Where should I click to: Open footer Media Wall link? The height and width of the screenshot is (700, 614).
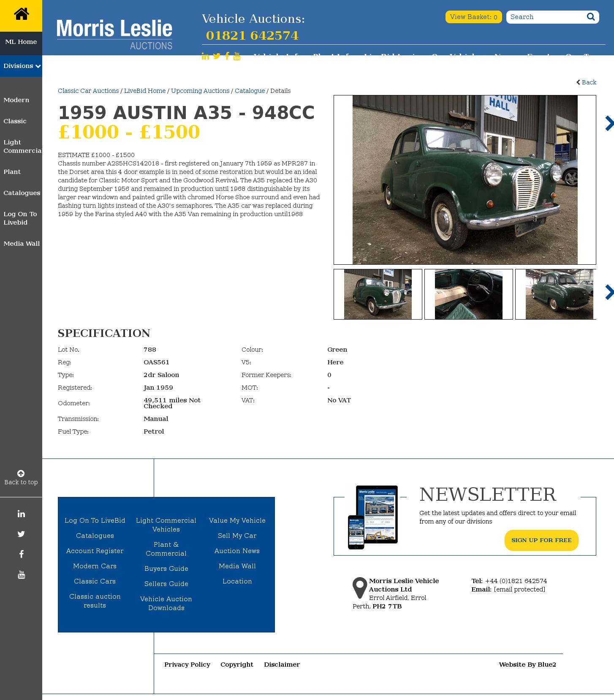coord(237,566)
